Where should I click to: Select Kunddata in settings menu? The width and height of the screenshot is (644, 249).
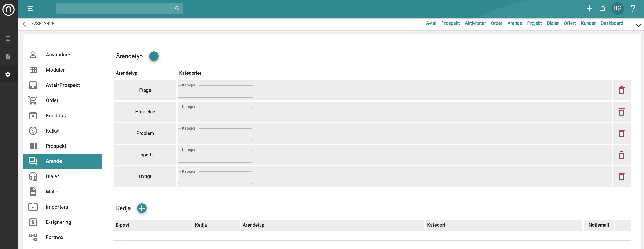point(62,116)
